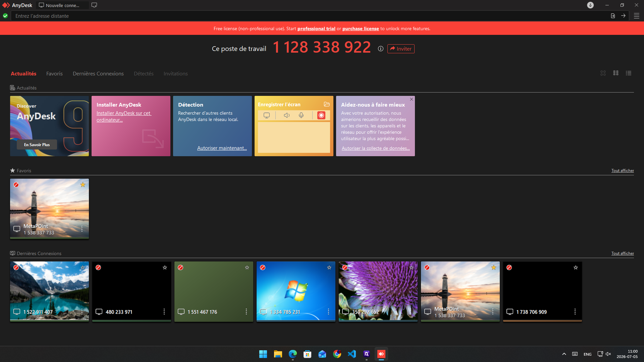Start recording with the red record button
This screenshot has height=362, width=644.
[x=321, y=115]
